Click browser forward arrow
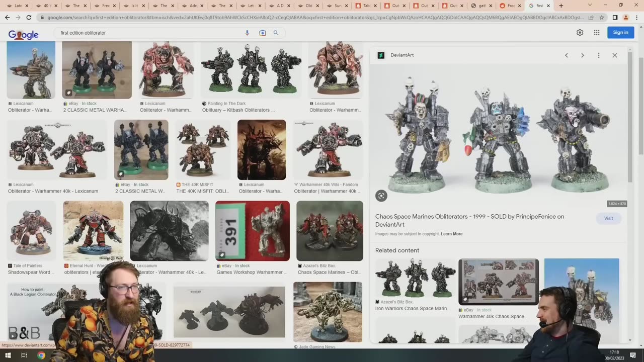644x362 pixels. [x=18, y=17]
